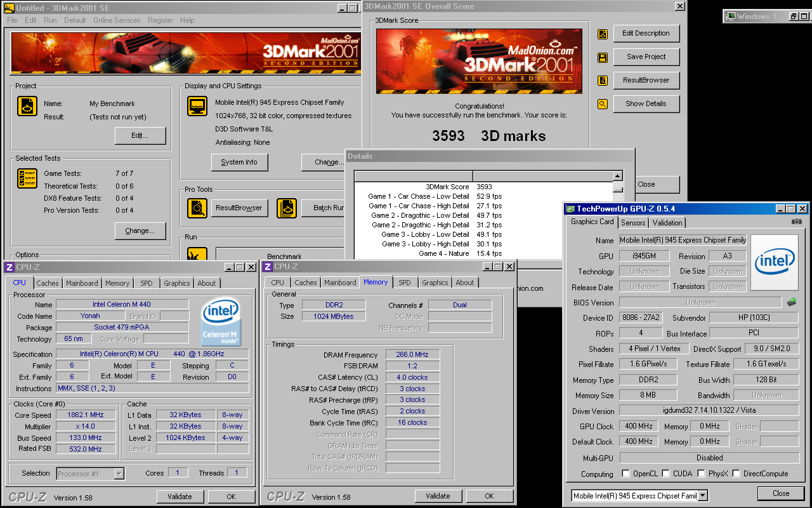Open the Processor #1 selection dropdown in CPU-Z
The image size is (812, 508).
[119, 473]
